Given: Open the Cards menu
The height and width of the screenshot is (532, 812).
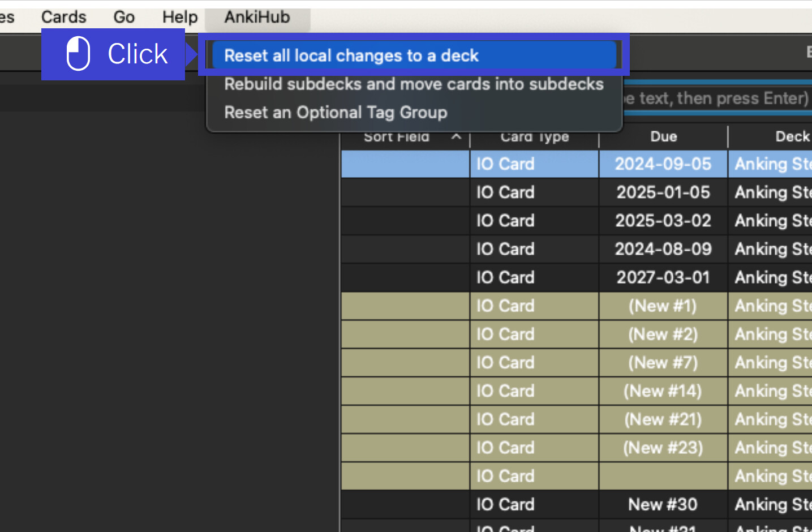Looking at the screenshot, I should click(63, 18).
